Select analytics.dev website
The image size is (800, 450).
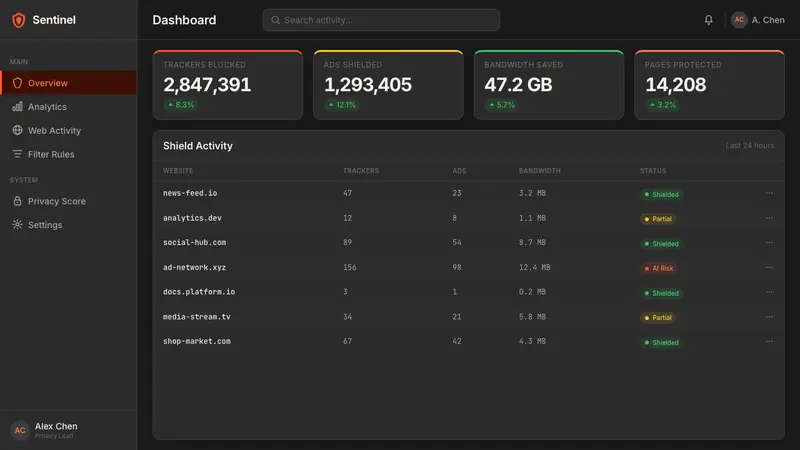(x=192, y=218)
